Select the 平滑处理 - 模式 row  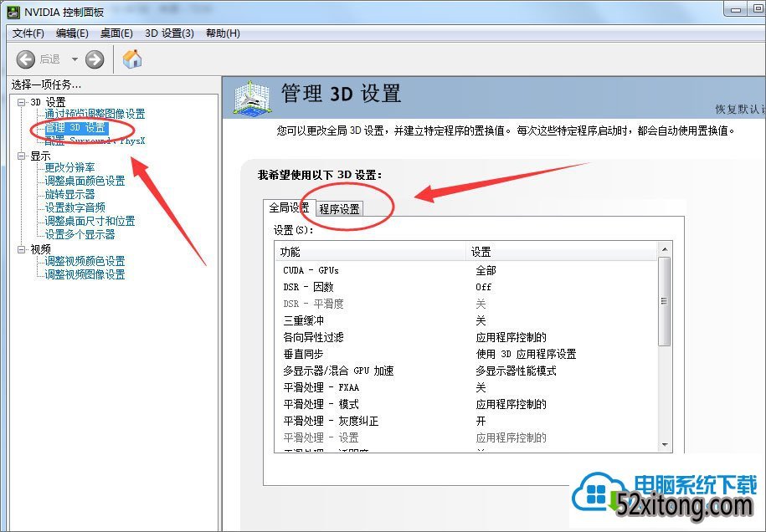[466, 404]
